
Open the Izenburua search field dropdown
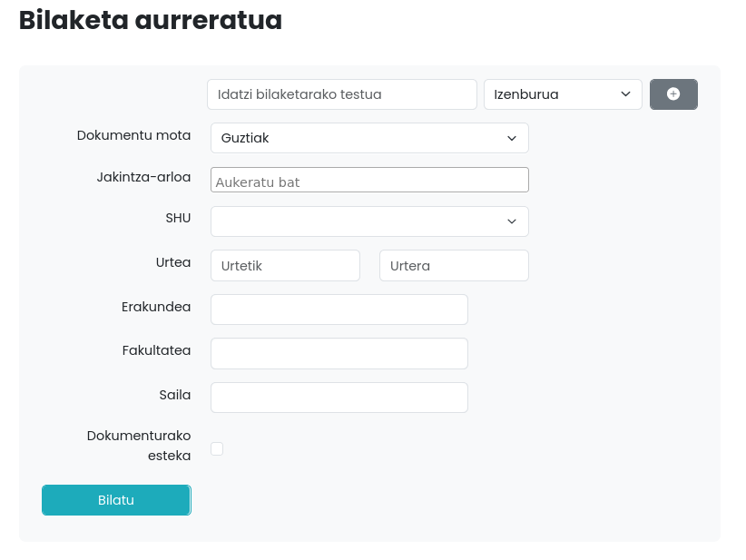[563, 94]
